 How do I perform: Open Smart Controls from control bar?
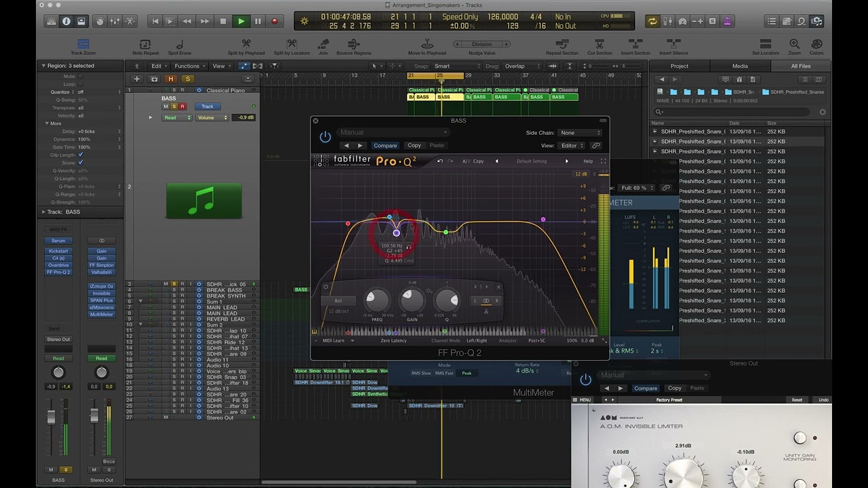pyautogui.click(x=100, y=21)
